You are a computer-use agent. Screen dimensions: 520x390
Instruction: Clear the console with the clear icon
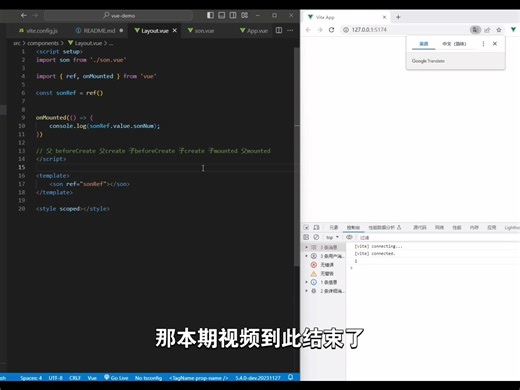pos(316,237)
